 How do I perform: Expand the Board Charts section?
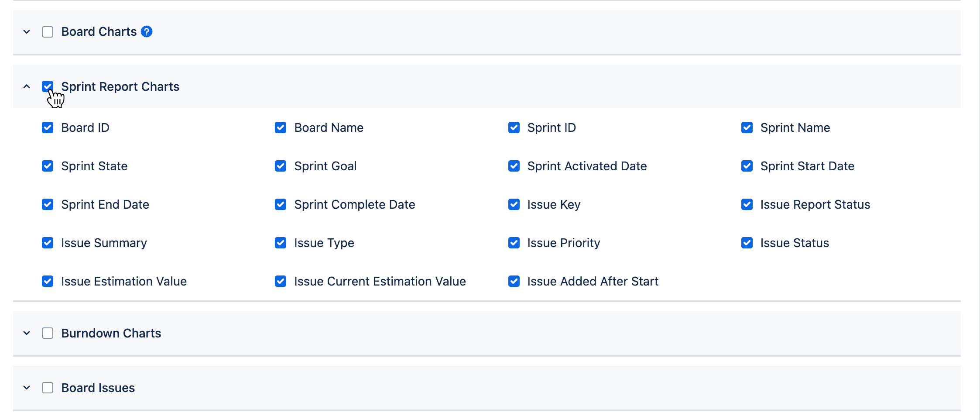26,31
